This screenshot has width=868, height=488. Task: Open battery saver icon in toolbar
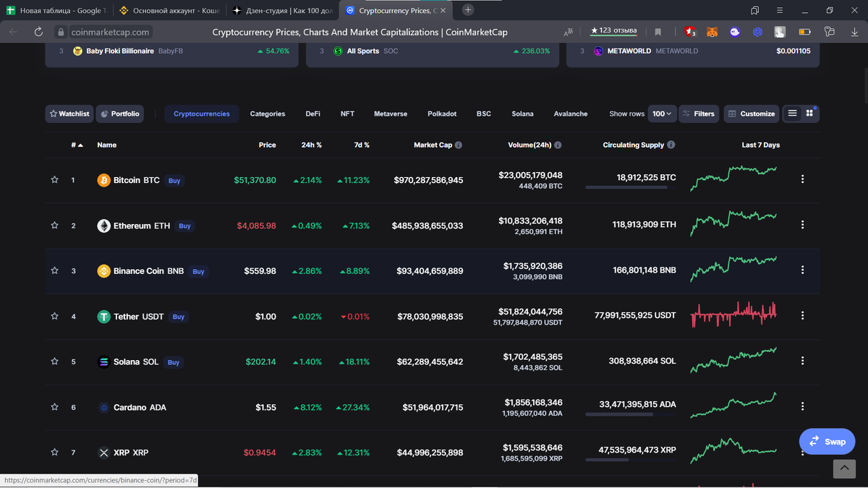tap(804, 32)
